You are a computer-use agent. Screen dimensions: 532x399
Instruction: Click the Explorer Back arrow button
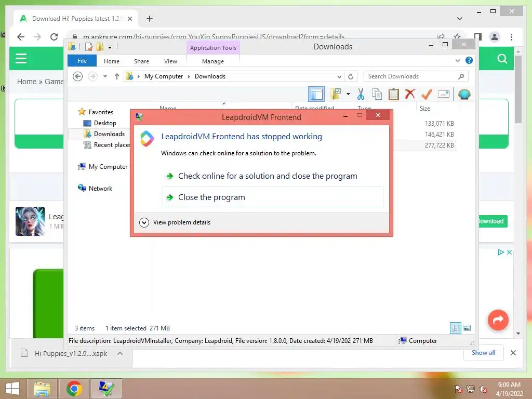pyautogui.click(x=78, y=76)
